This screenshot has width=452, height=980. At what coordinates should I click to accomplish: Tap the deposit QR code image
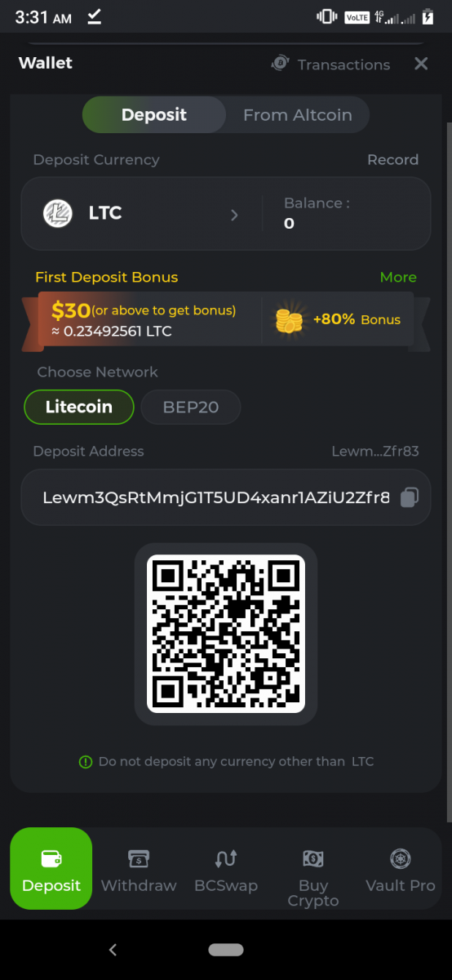[226, 634]
